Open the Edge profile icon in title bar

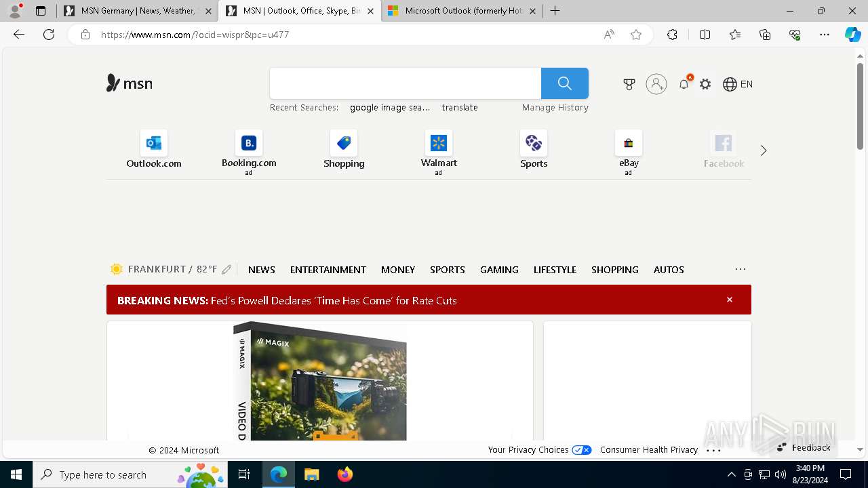coord(15,11)
